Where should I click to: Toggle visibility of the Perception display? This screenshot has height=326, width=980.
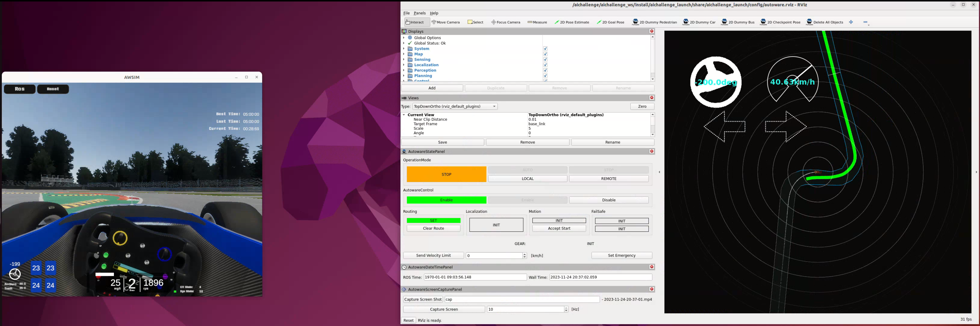545,70
